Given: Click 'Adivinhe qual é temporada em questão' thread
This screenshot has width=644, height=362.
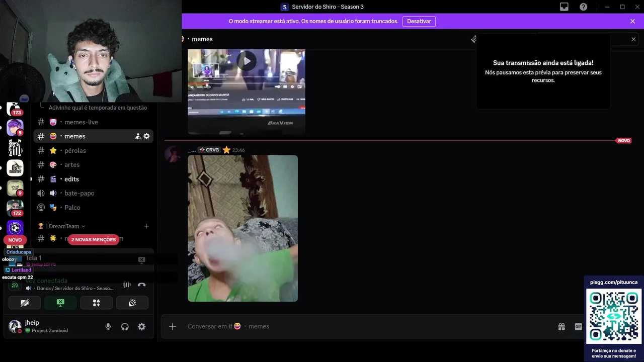Looking at the screenshot, I should pos(98,108).
